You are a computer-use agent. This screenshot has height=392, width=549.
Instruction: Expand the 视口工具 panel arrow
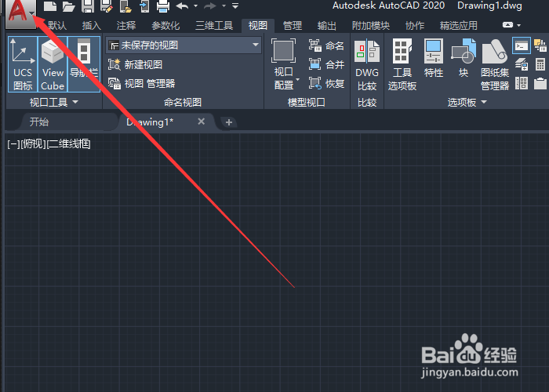coord(75,102)
